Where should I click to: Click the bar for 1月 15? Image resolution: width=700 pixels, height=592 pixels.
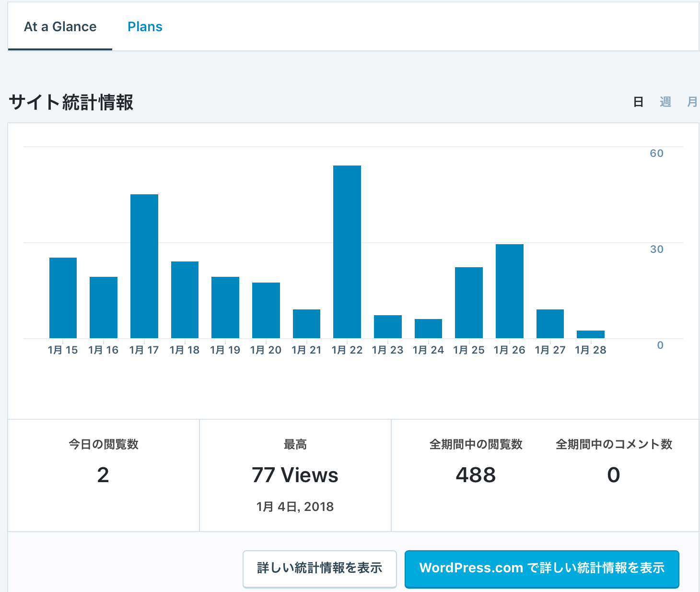(x=63, y=298)
